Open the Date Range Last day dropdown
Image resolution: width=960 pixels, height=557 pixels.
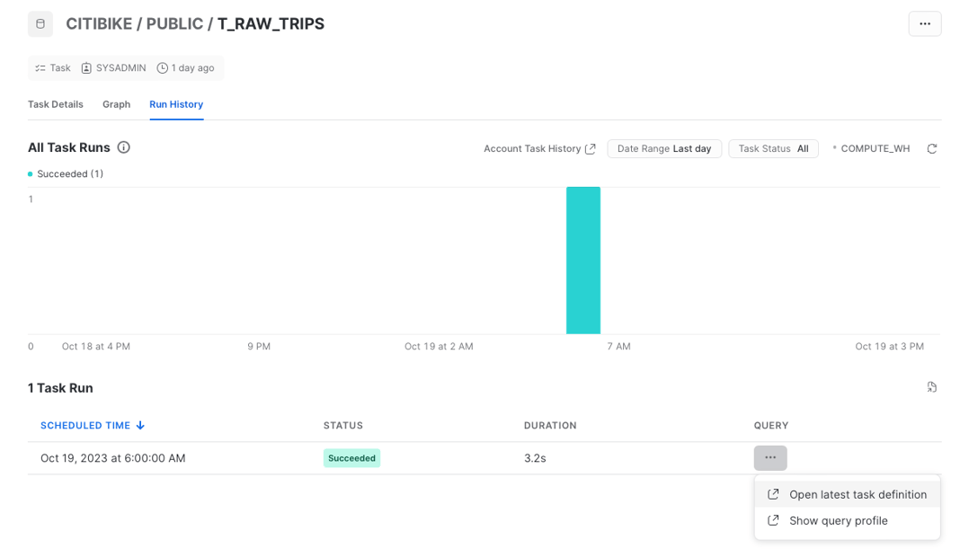664,149
